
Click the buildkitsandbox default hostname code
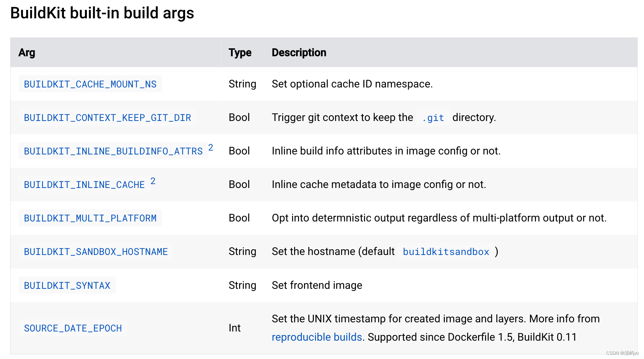(446, 252)
